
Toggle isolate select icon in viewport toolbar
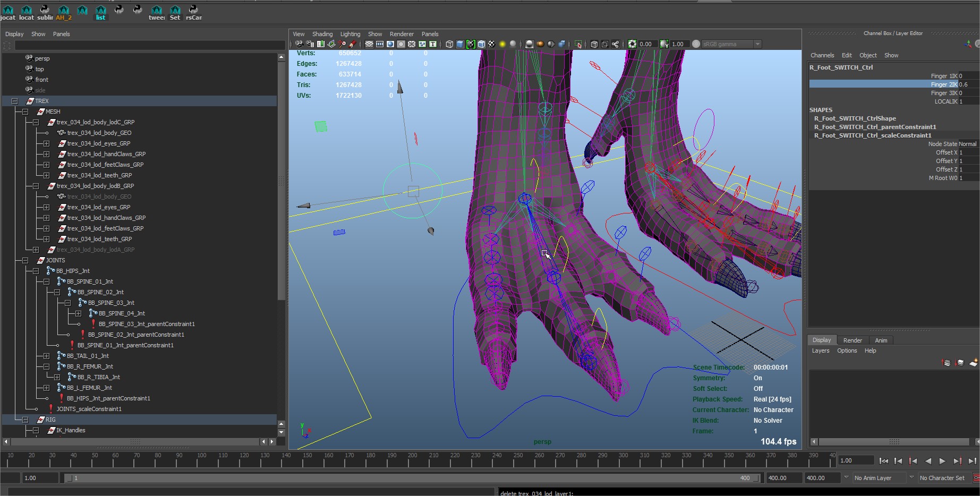(x=578, y=44)
